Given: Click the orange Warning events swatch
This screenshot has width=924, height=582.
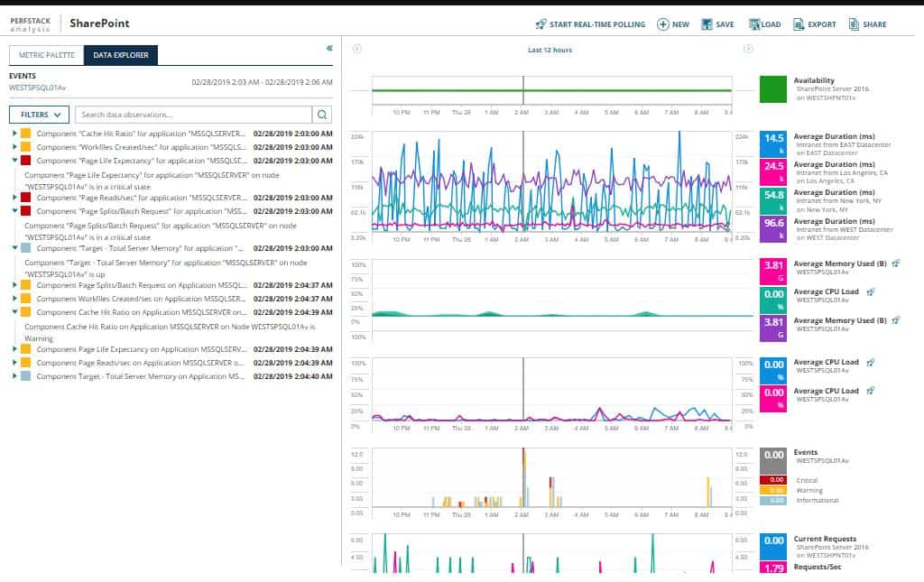Looking at the screenshot, I should click(x=772, y=490).
